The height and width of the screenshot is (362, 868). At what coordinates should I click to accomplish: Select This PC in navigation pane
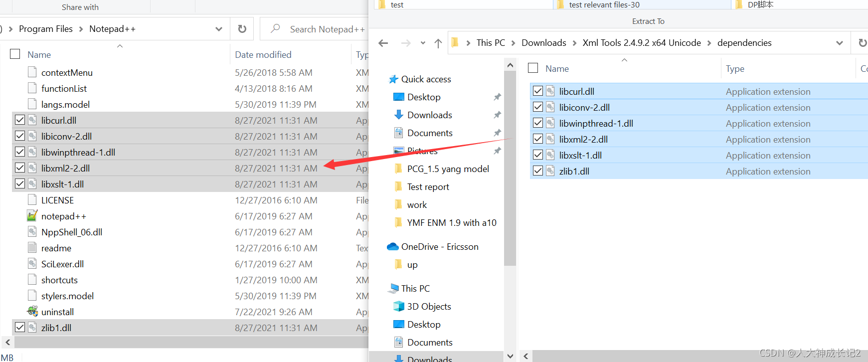click(410, 288)
